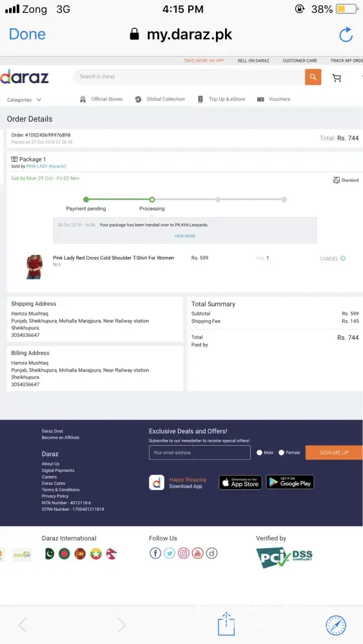Image resolution: width=363 pixels, height=644 pixels.
Task: Open the Official Stores menu item
Action: 101,99
